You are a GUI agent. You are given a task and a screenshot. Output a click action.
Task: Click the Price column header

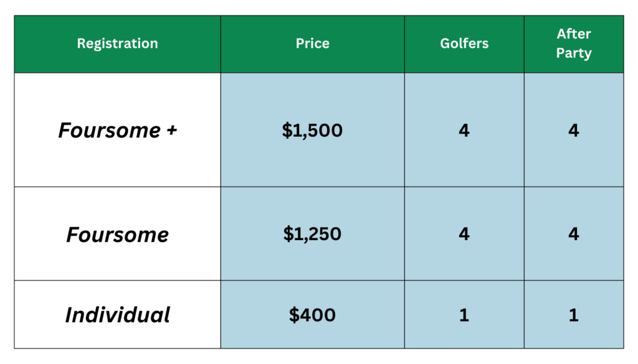pyautogui.click(x=313, y=44)
